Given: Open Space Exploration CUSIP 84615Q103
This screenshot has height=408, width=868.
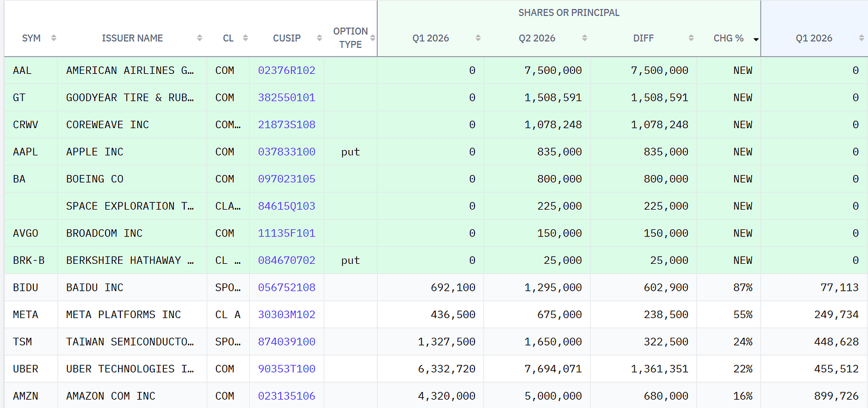Looking at the screenshot, I should 287,206.
